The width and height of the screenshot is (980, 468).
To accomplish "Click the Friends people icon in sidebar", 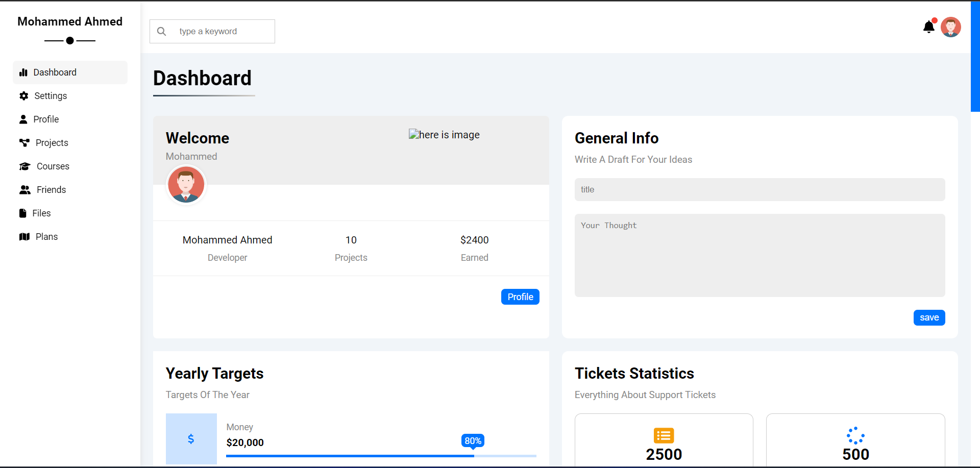I will click(x=24, y=190).
